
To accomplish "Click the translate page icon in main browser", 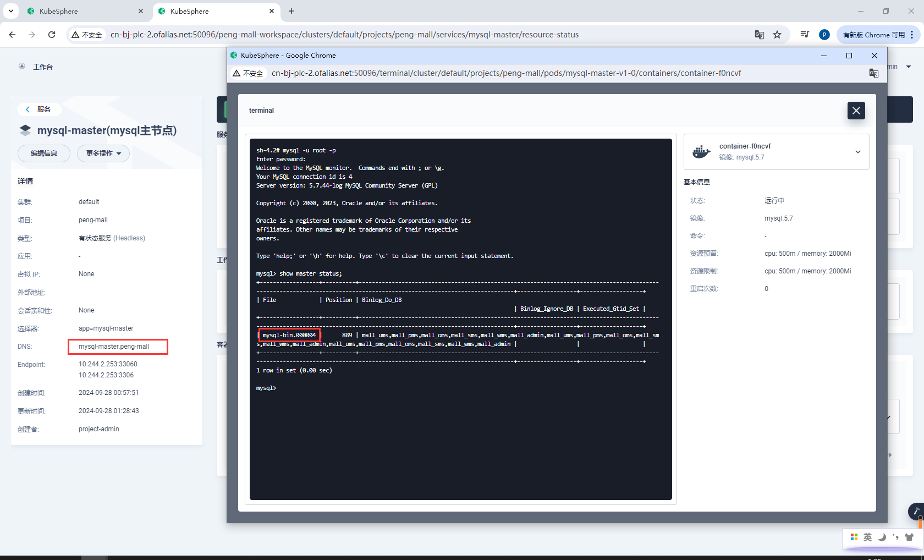I will 760,35.
